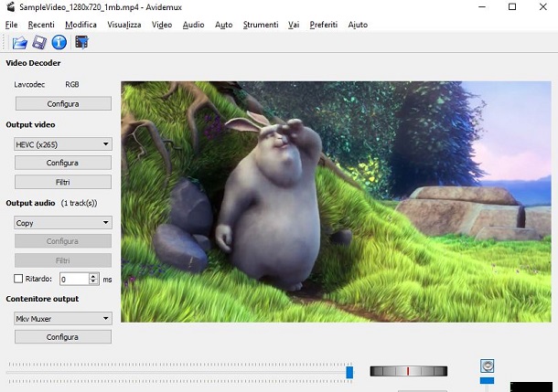Image resolution: width=558 pixels, height=392 pixels.
Task: Click the video preview of the rabbit
Action: [336, 202]
